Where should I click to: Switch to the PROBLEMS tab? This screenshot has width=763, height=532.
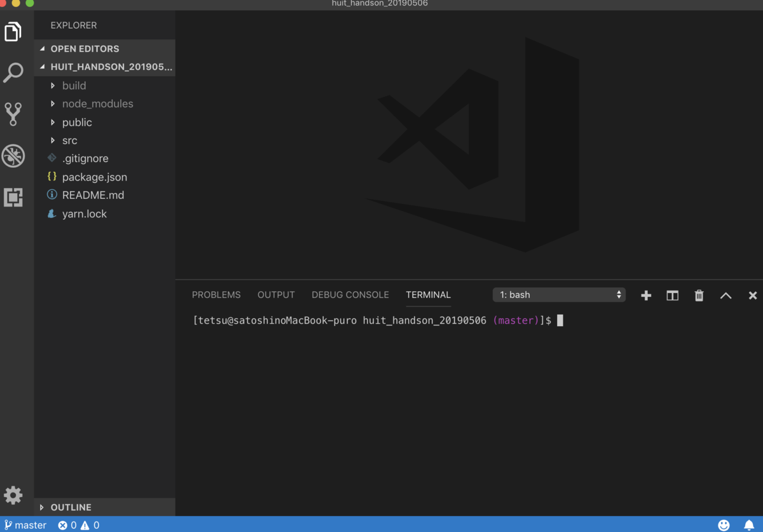pos(216,295)
